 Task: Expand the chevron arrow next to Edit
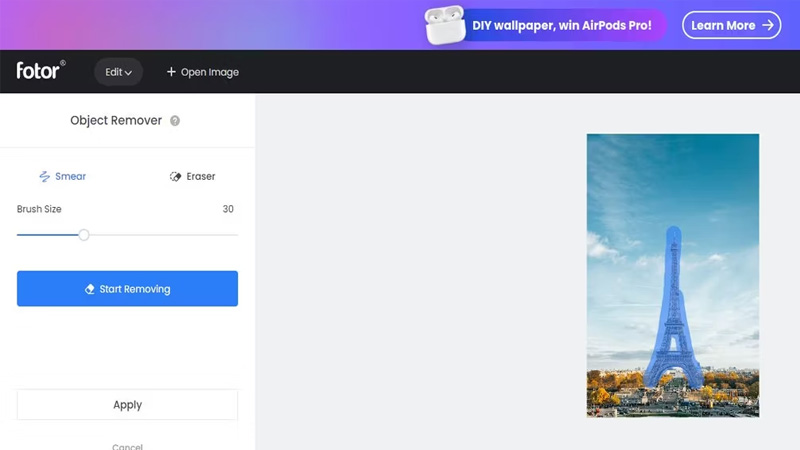[x=129, y=73]
